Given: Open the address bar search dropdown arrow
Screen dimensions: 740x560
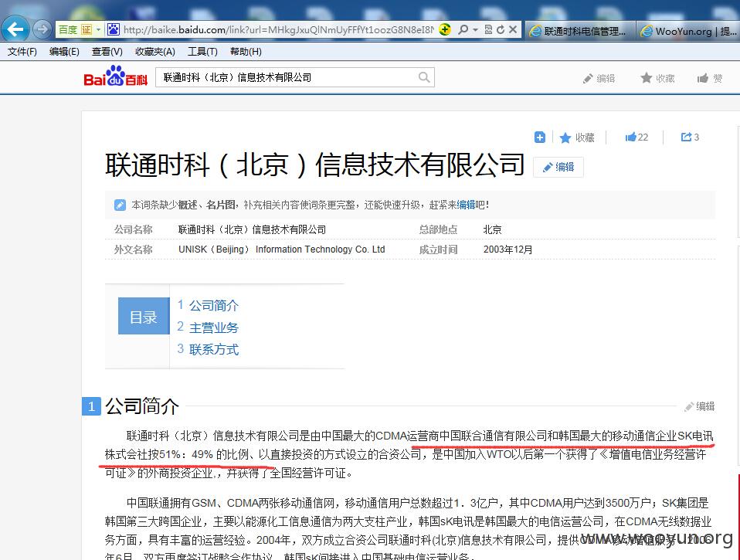Looking at the screenshot, I should (475, 29).
